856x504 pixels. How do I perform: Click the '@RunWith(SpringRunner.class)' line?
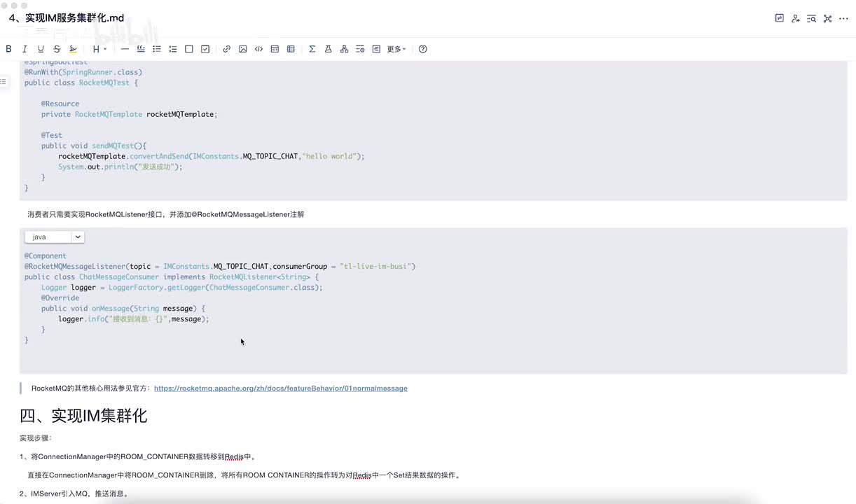pyautogui.click(x=83, y=72)
